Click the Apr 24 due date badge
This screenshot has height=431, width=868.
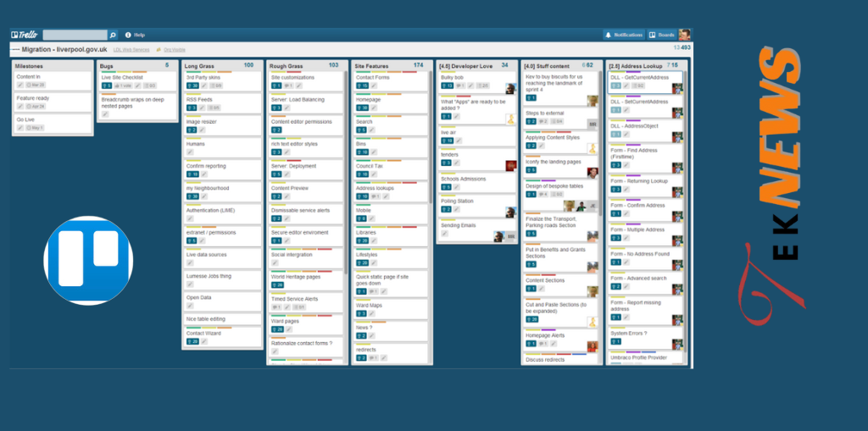[36, 106]
